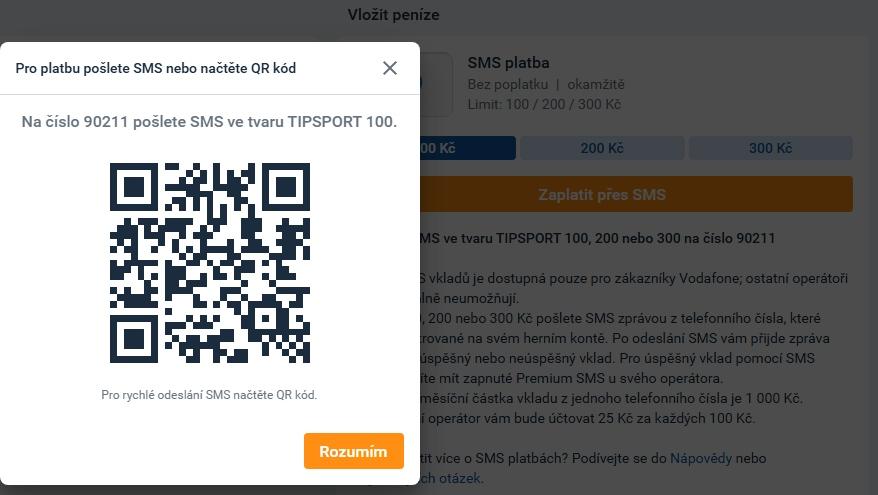Viewport: 878px width, 495px height.
Task: Click the 'Vložit peníze' page heading
Action: point(393,15)
